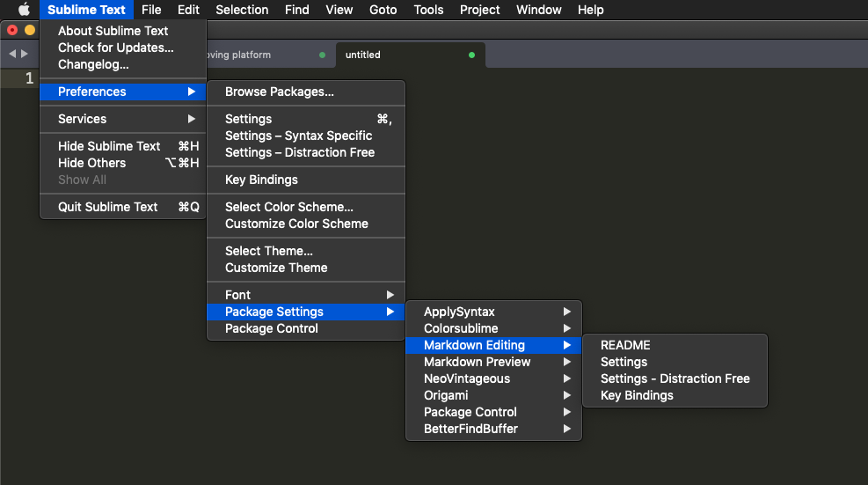
Task: Choose About Sublime Text
Action: [x=123, y=31]
